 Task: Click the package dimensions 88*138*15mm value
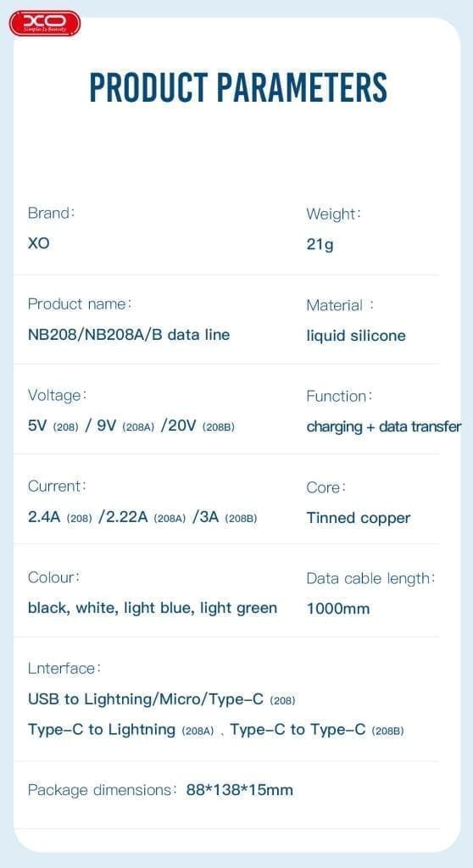239,790
